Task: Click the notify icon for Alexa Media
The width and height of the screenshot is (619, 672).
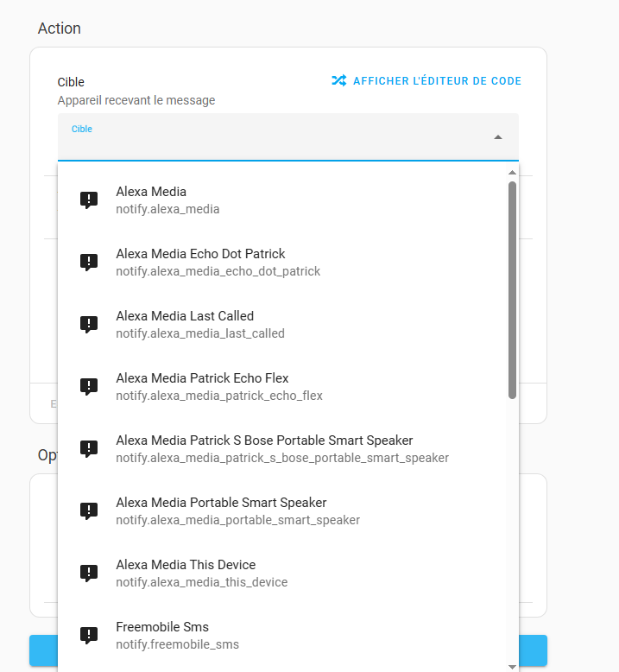Action: tap(89, 200)
